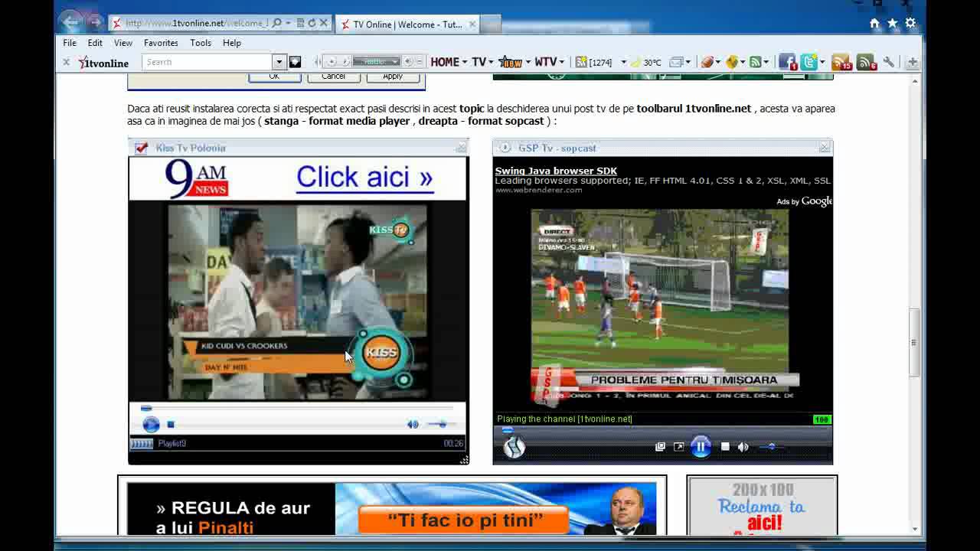This screenshot has height=551, width=980.
Task: Click the search go icon beside search box
Action: [295, 62]
